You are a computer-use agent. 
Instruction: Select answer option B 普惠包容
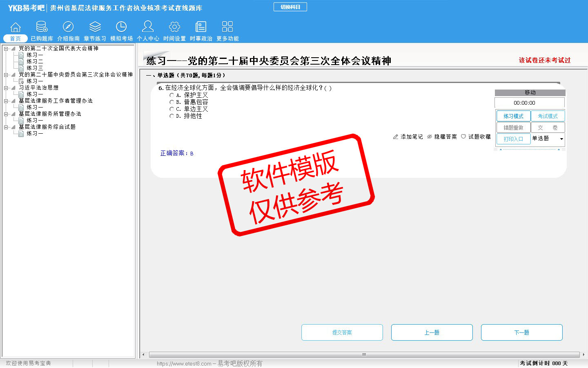(x=171, y=102)
